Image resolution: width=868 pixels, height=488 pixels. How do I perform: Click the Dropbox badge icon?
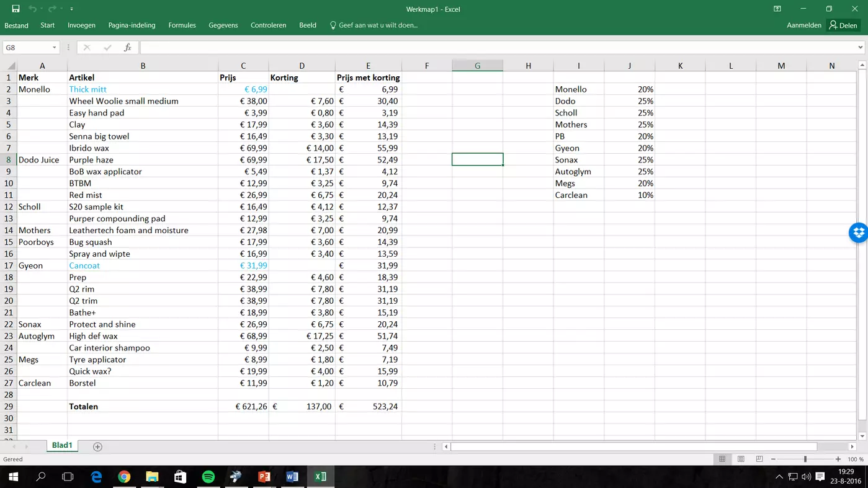pyautogui.click(x=859, y=233)
